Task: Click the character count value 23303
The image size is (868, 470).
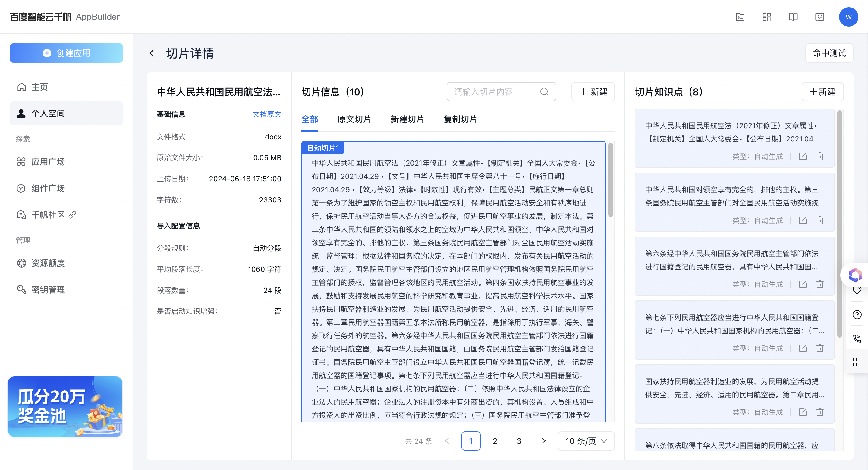Action: point(270,200)
